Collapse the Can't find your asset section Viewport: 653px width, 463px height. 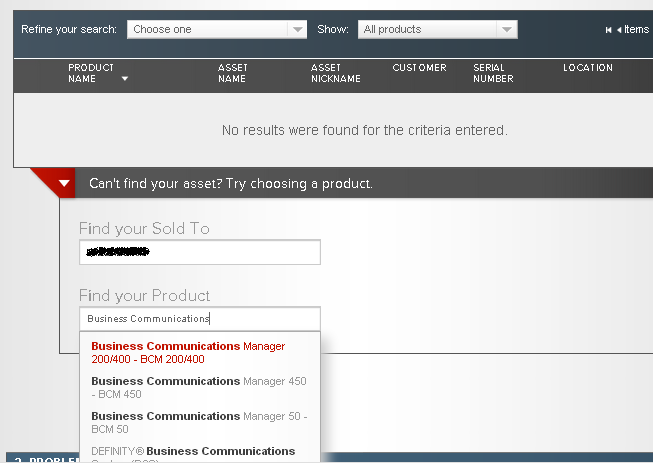(64, 183)
